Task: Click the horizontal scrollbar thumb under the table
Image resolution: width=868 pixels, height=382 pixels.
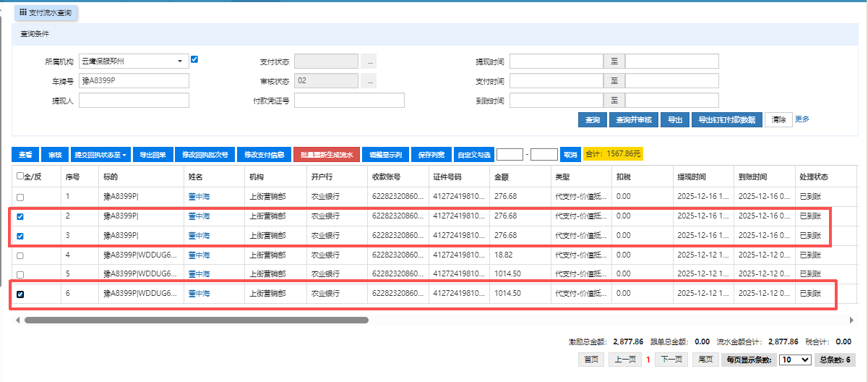Action: point(195,320)
